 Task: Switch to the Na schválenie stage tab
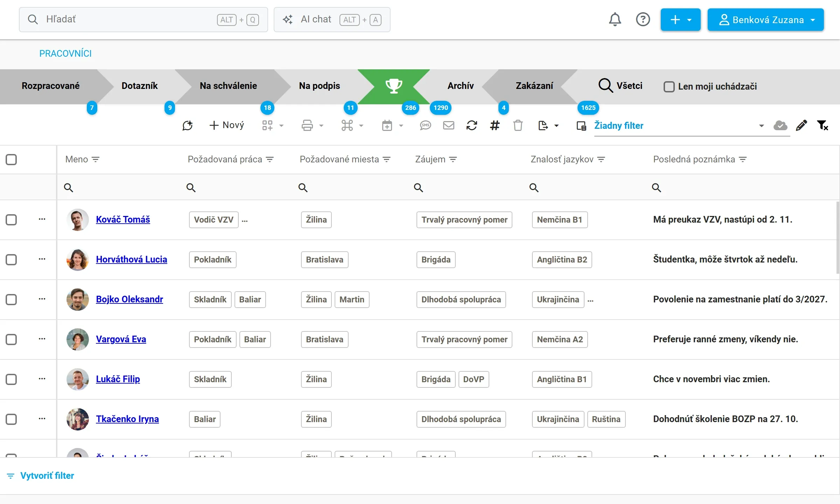(x=228, y=86)
